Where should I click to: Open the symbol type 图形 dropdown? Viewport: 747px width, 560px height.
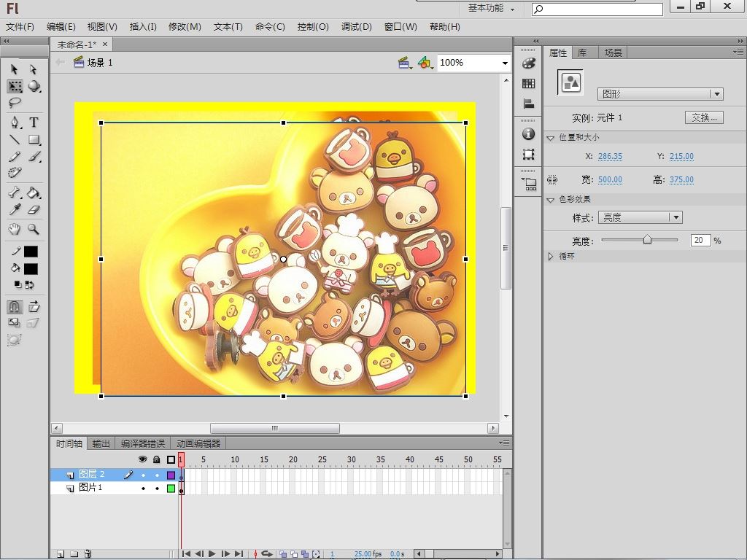pos(660,94)
